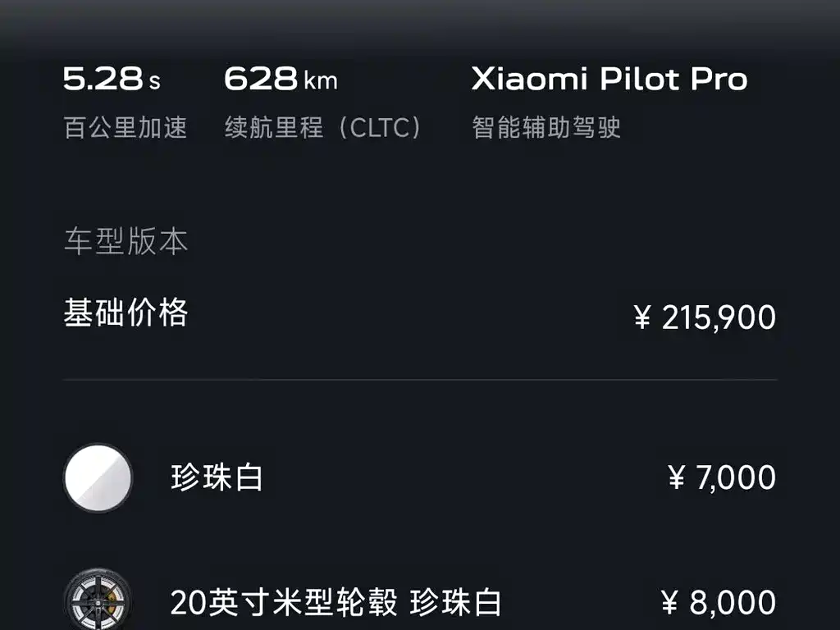The height and width of the screenshot is (630, 840).
Task: Click the ¥ 8,000 wheel price
Action: [x=719, y=603]
